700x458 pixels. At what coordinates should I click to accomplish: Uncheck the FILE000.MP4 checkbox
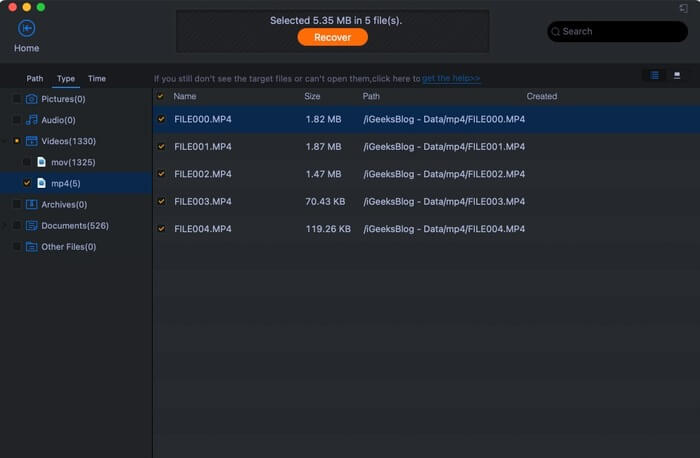coord(161,119)
